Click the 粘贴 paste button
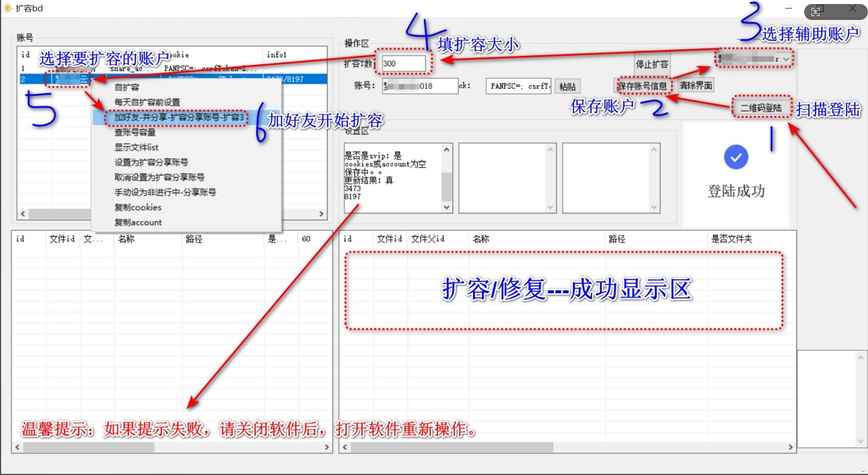 [567, 86]
